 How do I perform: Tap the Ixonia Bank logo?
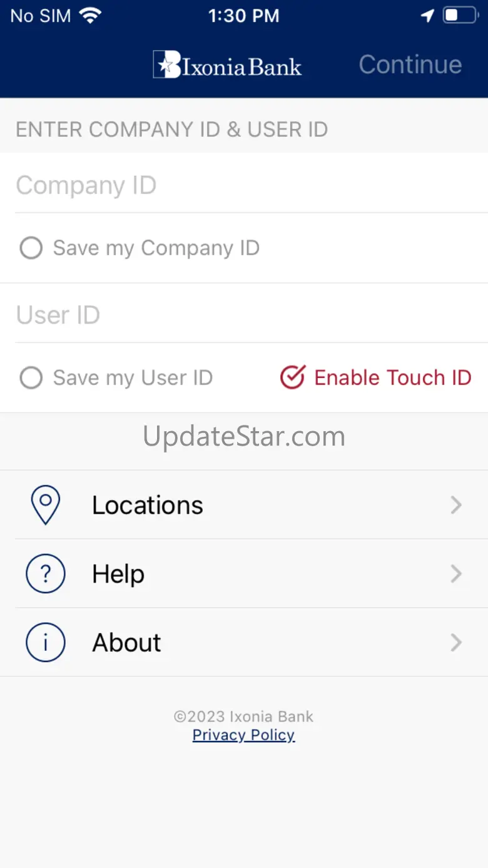tap(228, 65)
